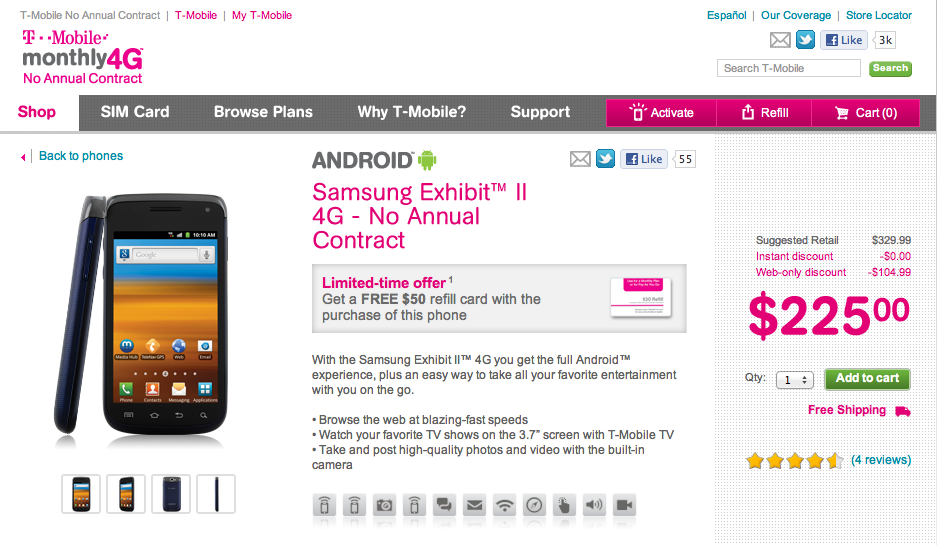Screen dimensions: 937x545
Task: Open Cart (0) in navigation bar
Action: tap(866, 113)
